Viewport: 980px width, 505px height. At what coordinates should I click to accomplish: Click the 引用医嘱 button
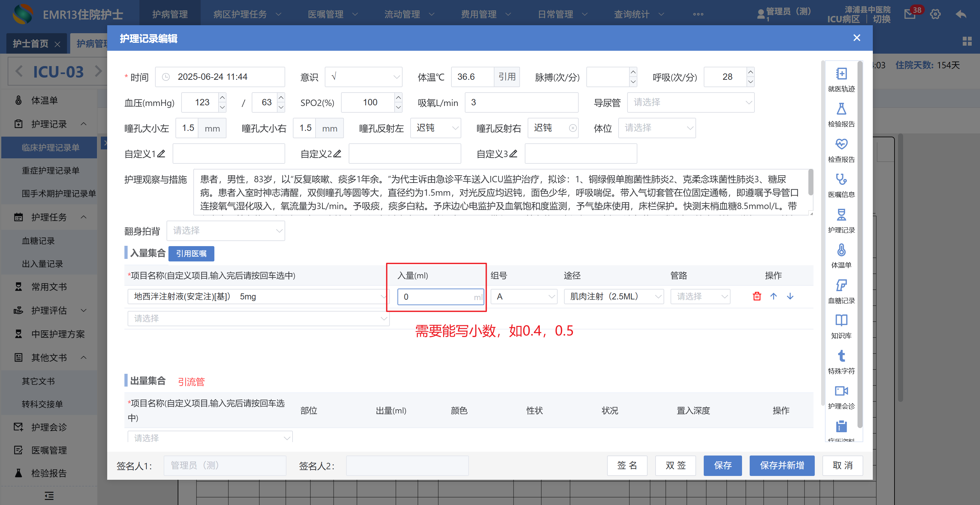(191, 253)
